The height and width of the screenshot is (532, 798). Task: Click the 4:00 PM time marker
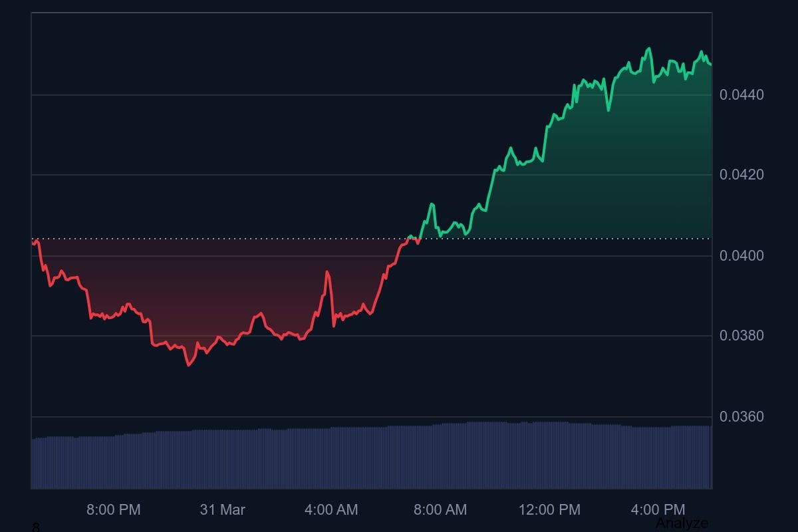coord(658,510)
